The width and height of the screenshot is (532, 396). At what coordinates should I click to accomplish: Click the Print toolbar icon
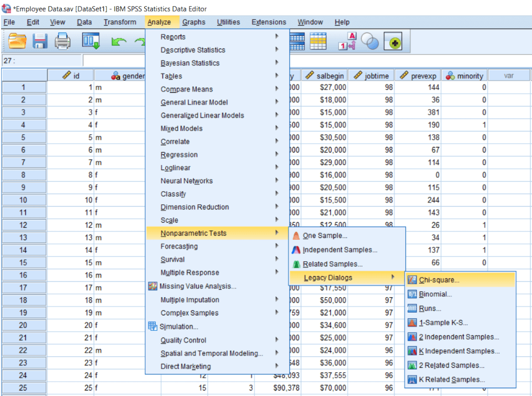(62, 41)
